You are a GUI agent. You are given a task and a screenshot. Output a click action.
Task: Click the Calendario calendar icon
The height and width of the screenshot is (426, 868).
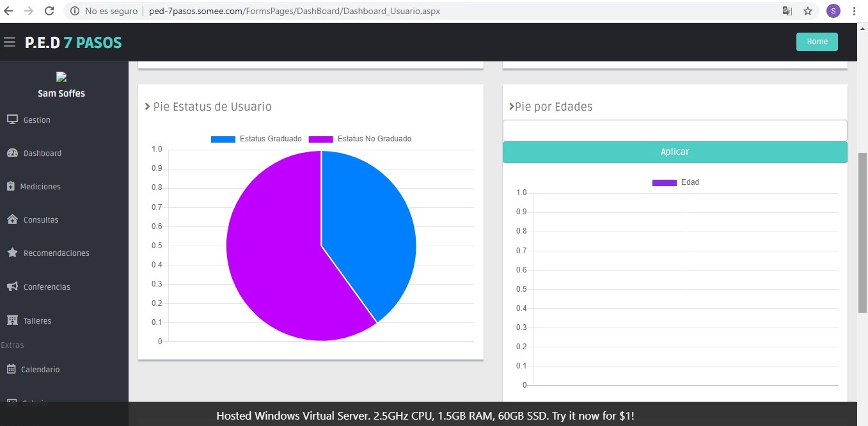click(x=11, y=369)
